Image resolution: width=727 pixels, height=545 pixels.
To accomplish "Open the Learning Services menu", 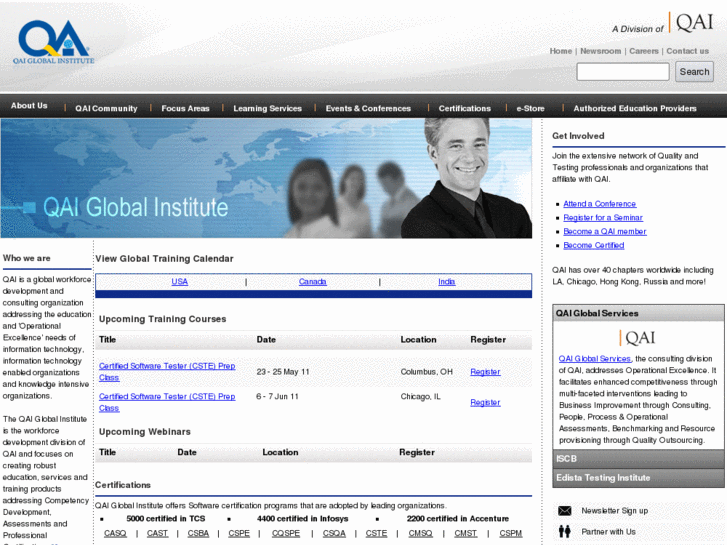I will [268, 109].
